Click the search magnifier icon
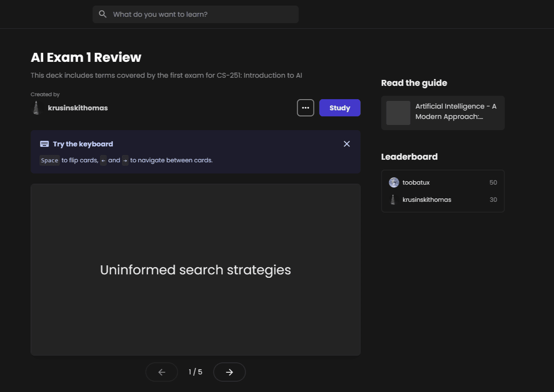The height and width of the screenshot is (392, 554). point(103,14)
